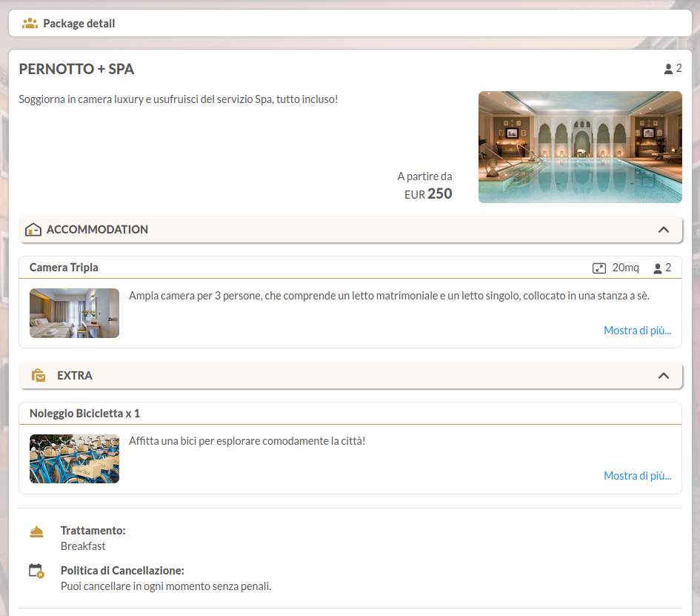Viewport: 700px width, 616px height.
Task: Click the Camera Tripla occupancy person icon
Action: [657, 268]
